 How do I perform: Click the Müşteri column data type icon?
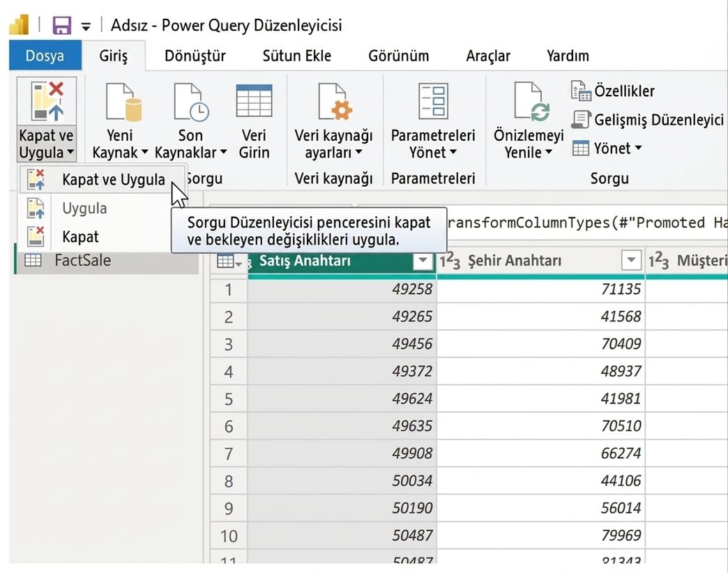click(659, 261)
